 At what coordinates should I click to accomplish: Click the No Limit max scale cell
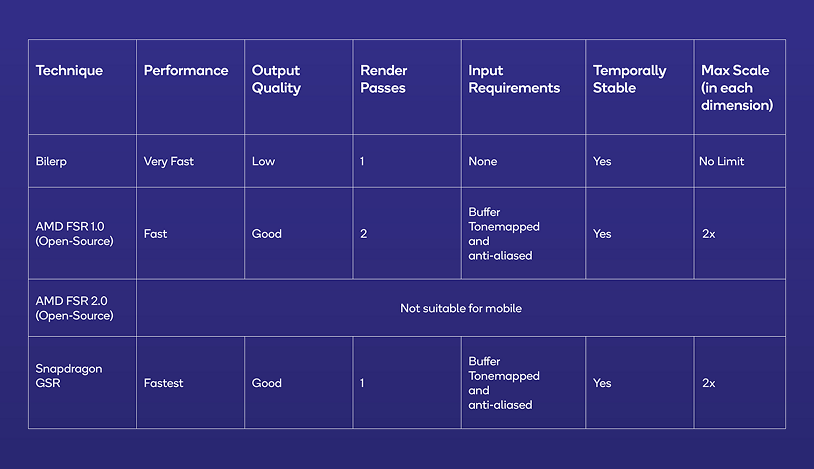pos(722,161)
